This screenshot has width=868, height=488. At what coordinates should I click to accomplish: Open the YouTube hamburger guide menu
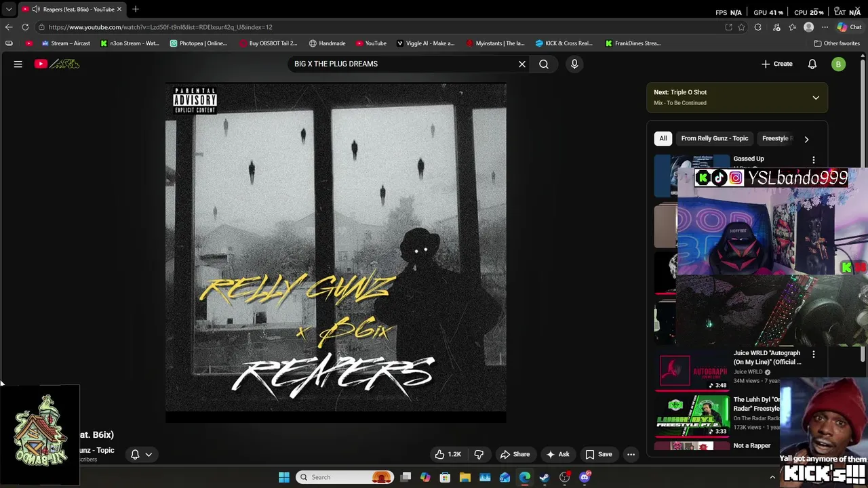click(18, 64)
